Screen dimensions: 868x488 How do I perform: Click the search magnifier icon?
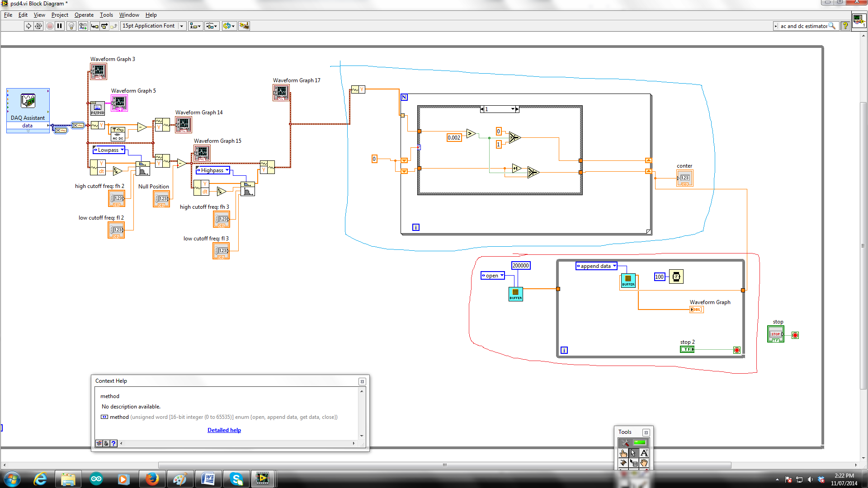click(832, 26)
